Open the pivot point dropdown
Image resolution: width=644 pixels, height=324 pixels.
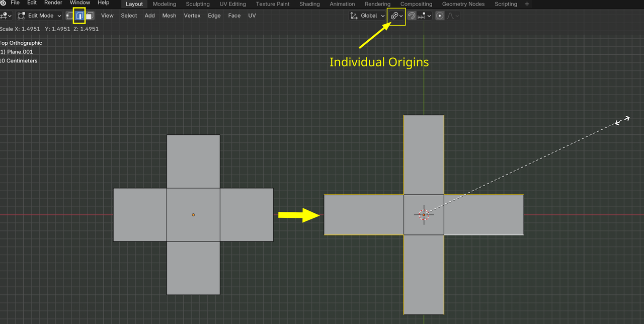[x=397, y=16]
